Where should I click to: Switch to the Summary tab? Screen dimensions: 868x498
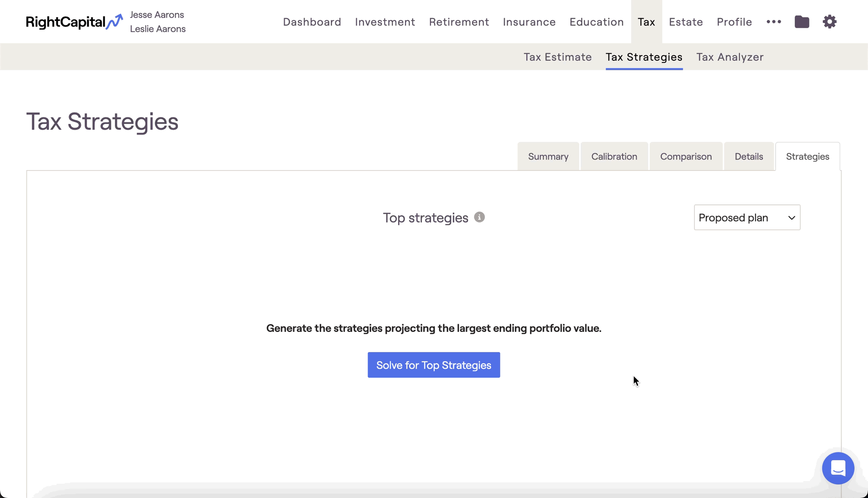coord(548,157)
